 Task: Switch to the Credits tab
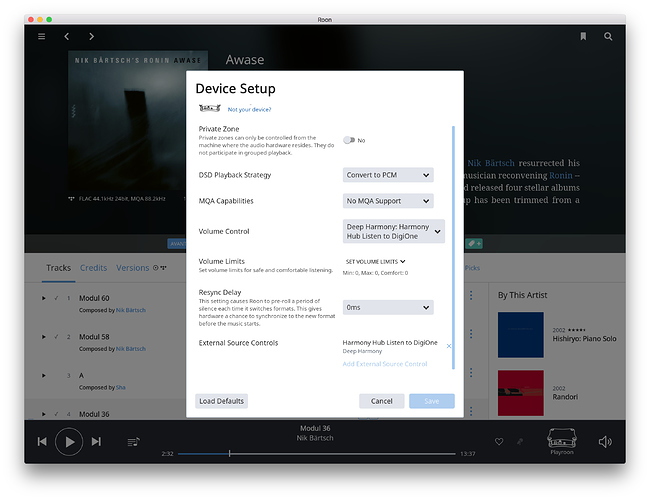click(x=93, y=268)
